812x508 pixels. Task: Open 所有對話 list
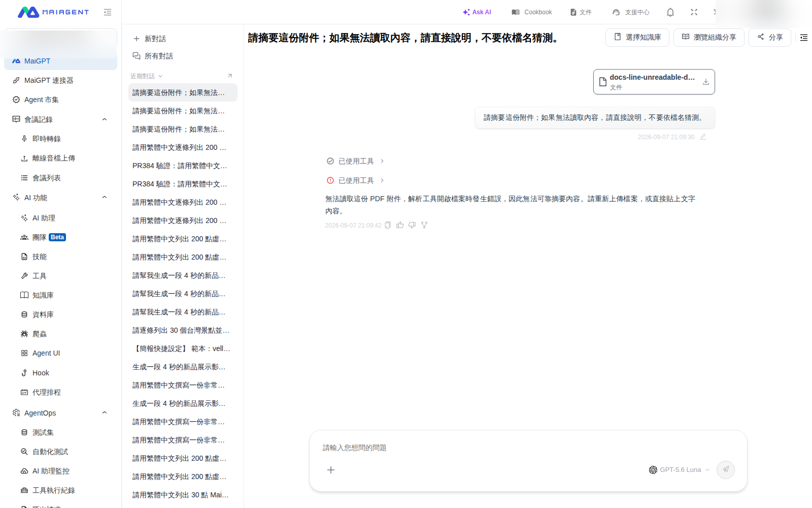tap(153, 56)
